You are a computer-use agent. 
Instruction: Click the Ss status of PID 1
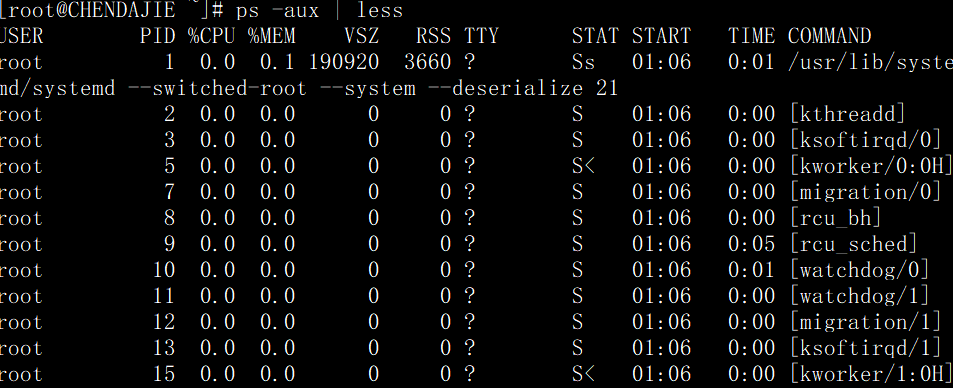pyautogui.click(x=583, y=62)
